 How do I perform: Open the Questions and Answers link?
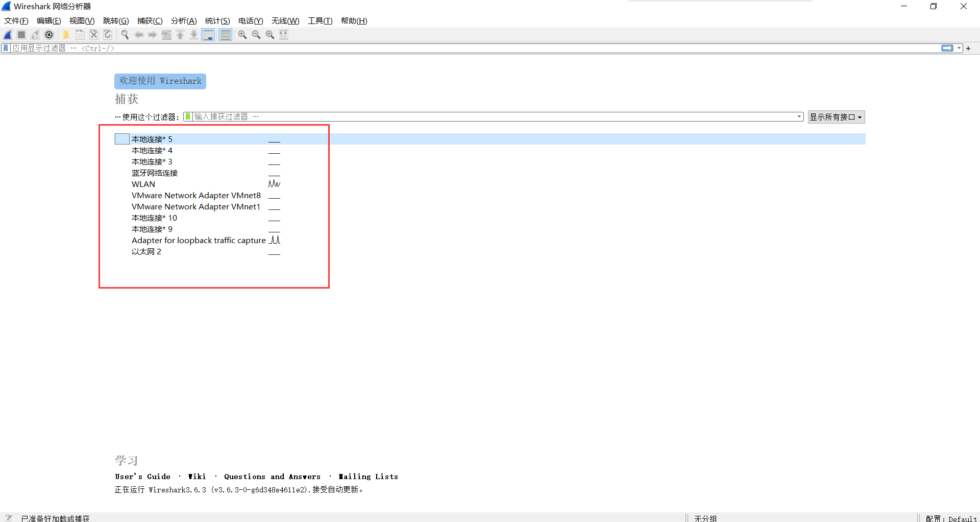coord(272,477)
